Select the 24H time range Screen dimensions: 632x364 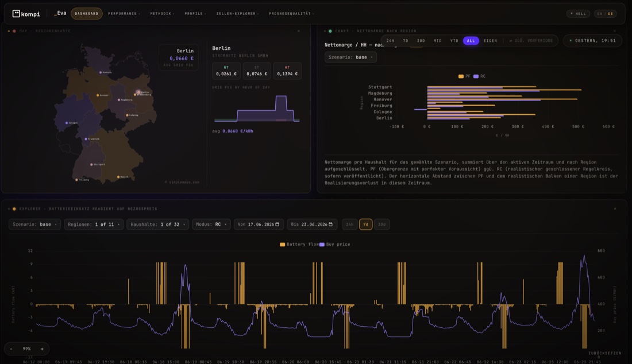(x=390, y=41)
